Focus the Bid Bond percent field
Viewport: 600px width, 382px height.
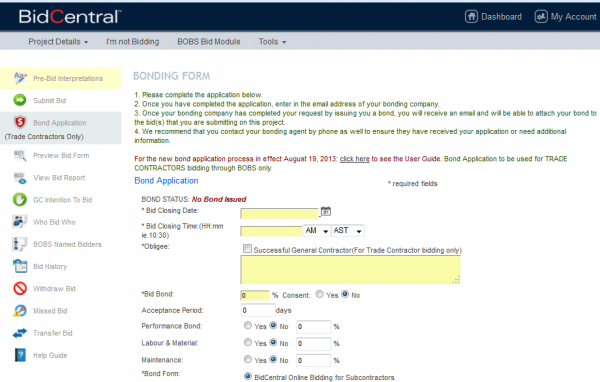(x=255, y=295)
